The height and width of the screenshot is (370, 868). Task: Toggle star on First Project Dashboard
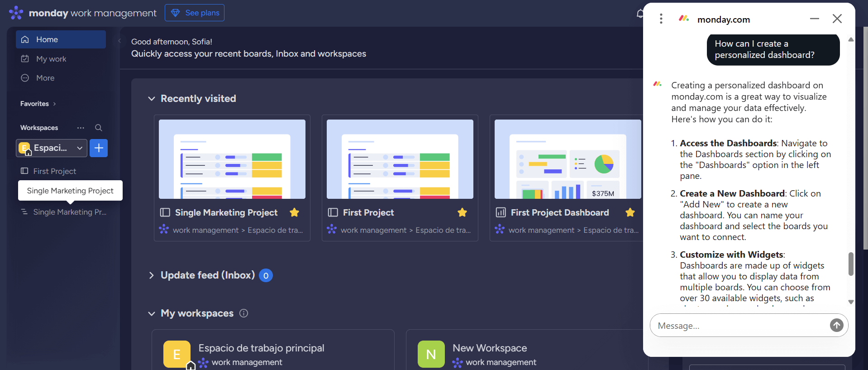point(630,212)
